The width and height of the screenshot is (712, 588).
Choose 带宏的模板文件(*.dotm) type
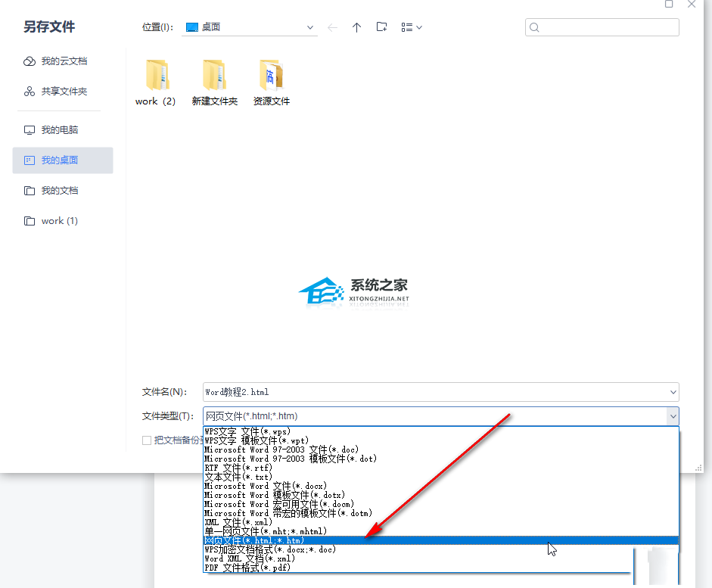pyautogui.click(x=441, y=513)
